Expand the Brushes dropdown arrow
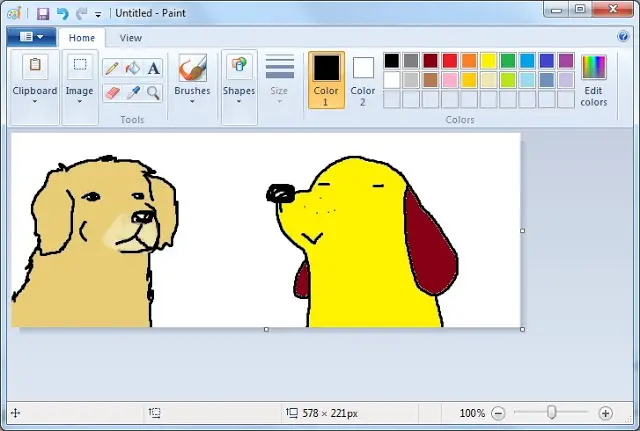The height and width of the screenshot is (431, 640). tap(192, 101)
